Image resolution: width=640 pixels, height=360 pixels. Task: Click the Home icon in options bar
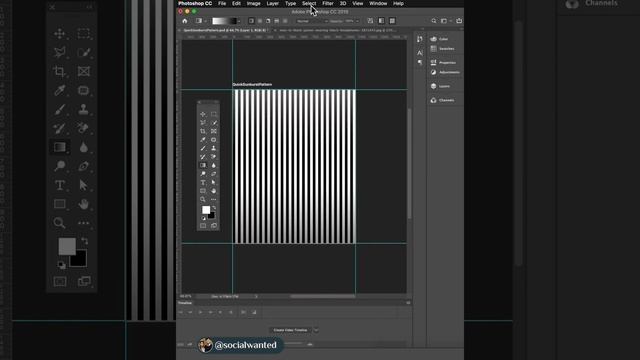click(x=185, y=21)
